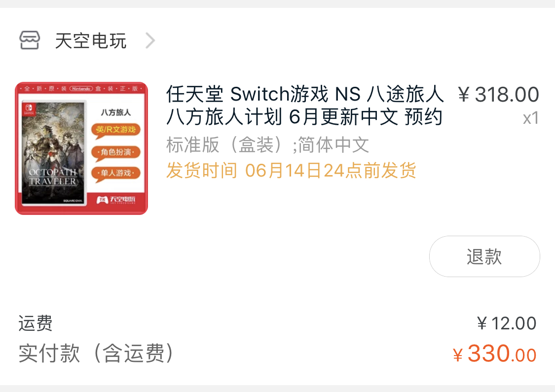Open the Octopath Traveler product thumbnail
The height and width of the screenshot is (392, 555).
[x=81, y=148]
